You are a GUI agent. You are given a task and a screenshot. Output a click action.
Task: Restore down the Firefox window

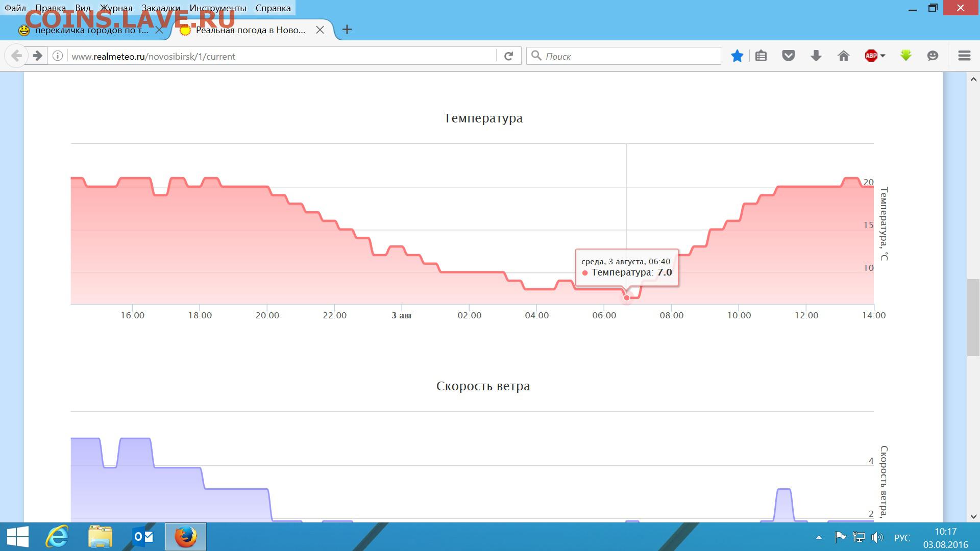click(x=933, y=9)
